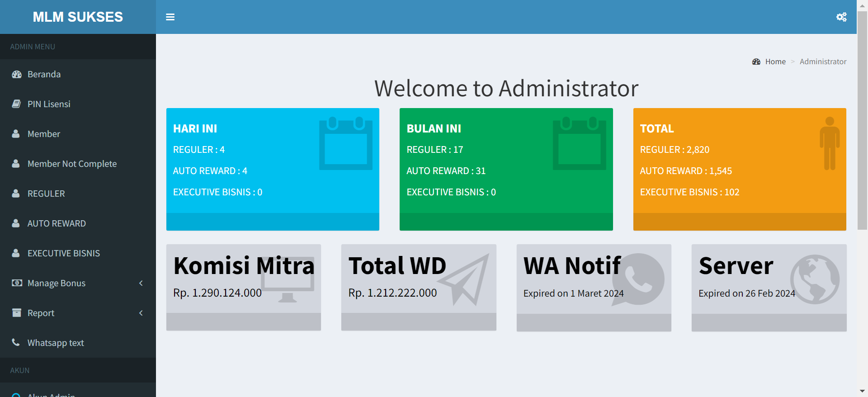
Task: Click the Home breadcrumb link
Action: (775, 61)
